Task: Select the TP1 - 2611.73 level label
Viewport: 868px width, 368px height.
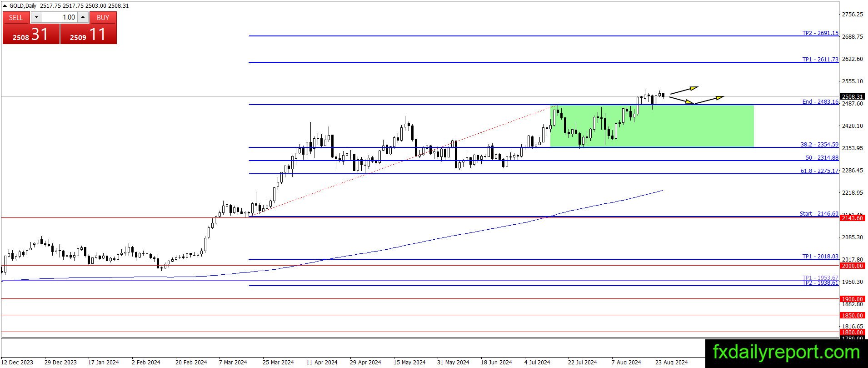Action: click(x=820, y=60)
